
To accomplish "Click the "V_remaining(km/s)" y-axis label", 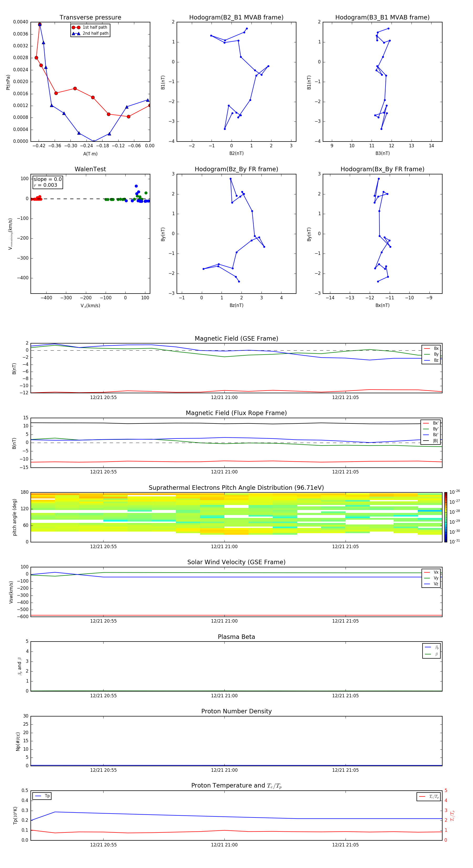I will tap(10, 234).
